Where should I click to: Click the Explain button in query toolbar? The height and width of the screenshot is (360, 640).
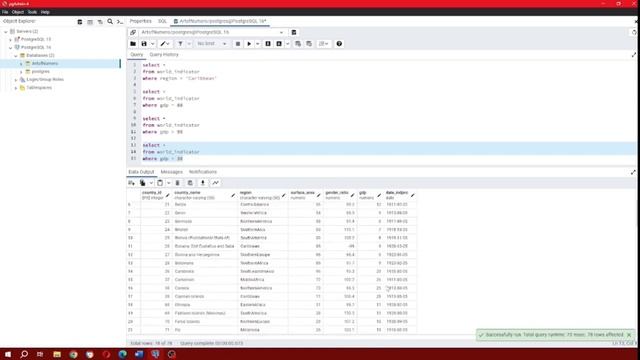[x=268, y=44]
